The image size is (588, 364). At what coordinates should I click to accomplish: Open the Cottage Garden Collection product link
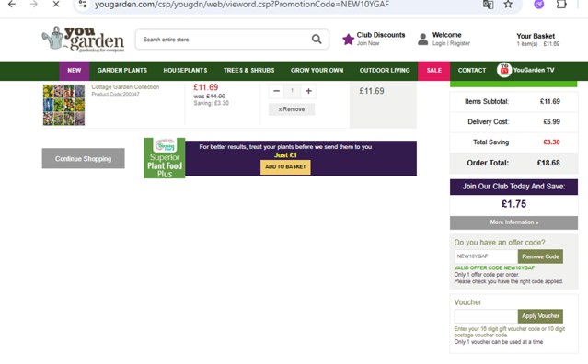[125, 87]
